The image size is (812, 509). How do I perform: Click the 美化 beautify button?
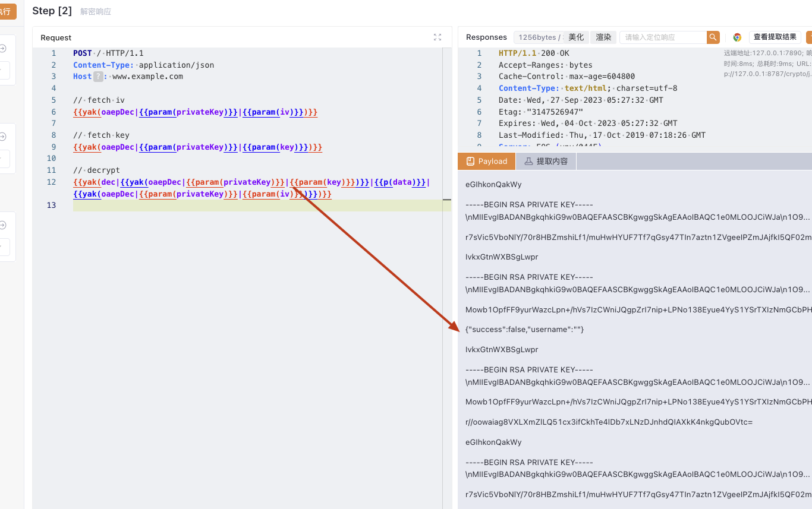pos(576,37)
